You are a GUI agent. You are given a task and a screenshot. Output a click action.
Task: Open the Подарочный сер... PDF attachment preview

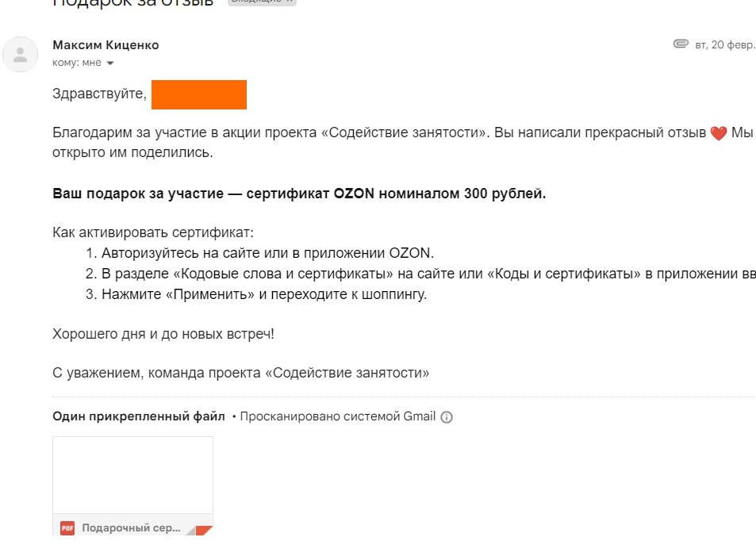tap(132, 485)
